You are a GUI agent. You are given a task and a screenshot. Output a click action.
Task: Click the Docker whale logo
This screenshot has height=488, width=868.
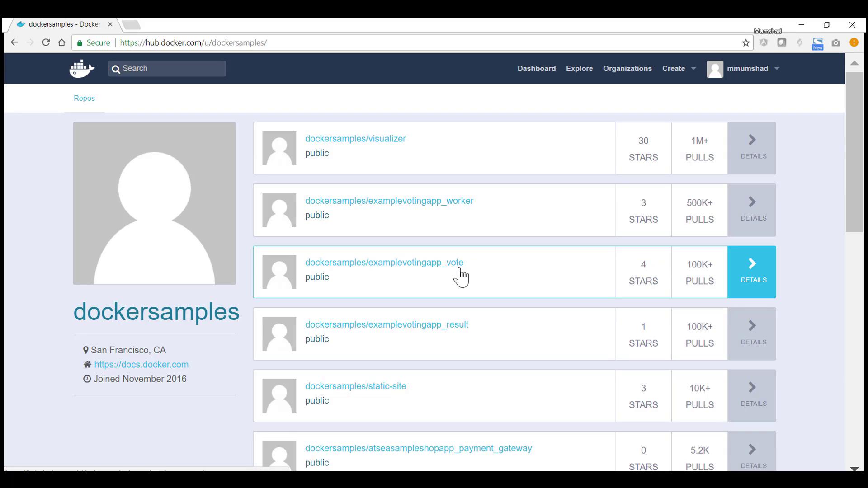[x=82, y=69]
